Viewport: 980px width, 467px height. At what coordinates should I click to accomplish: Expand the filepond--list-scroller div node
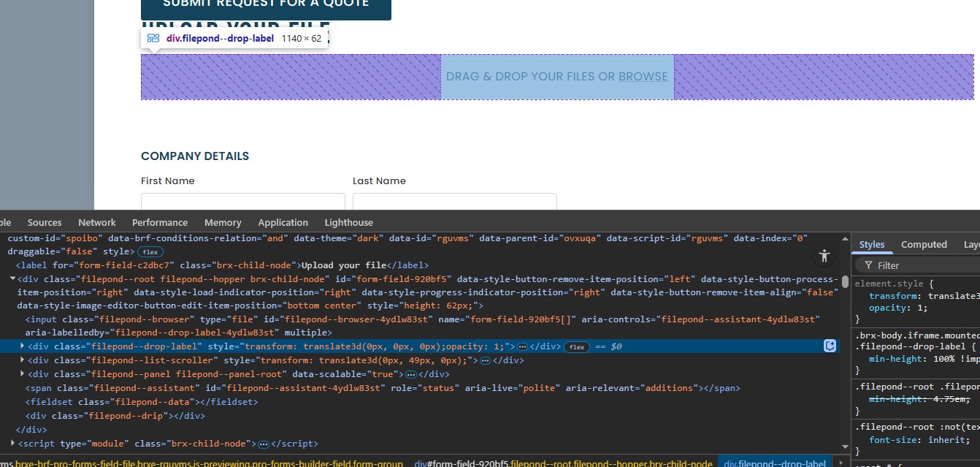coord(22,360)
